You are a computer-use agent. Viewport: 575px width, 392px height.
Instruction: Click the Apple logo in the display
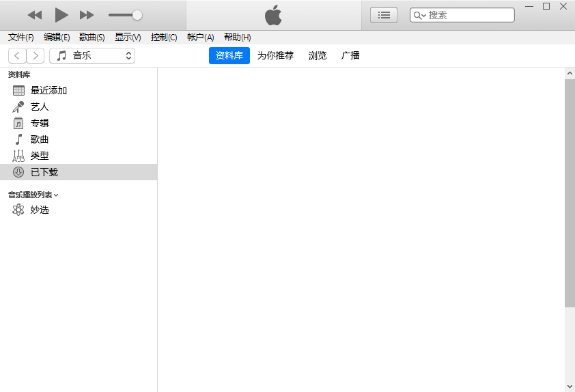pyautogui.click(x=273, y=15)
